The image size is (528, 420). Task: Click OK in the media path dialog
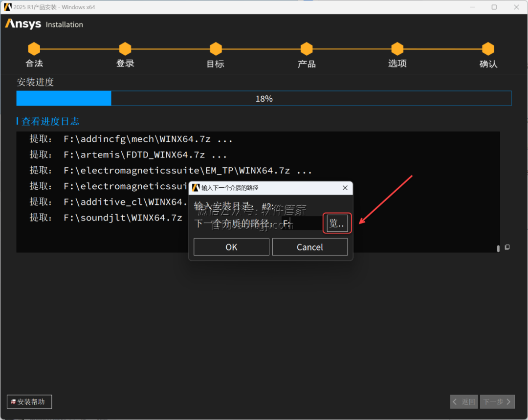[231, 247]
